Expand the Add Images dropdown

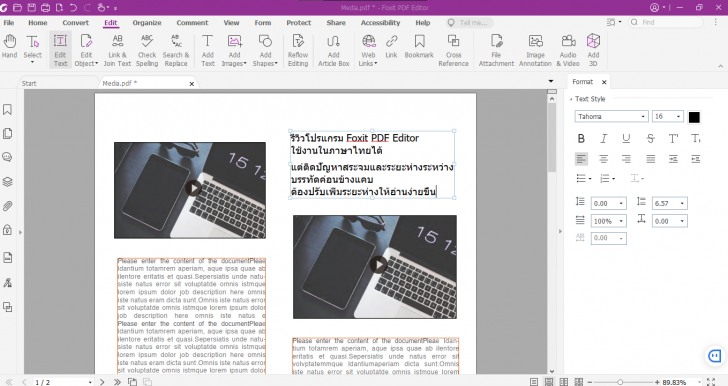(x=245, y=64)
